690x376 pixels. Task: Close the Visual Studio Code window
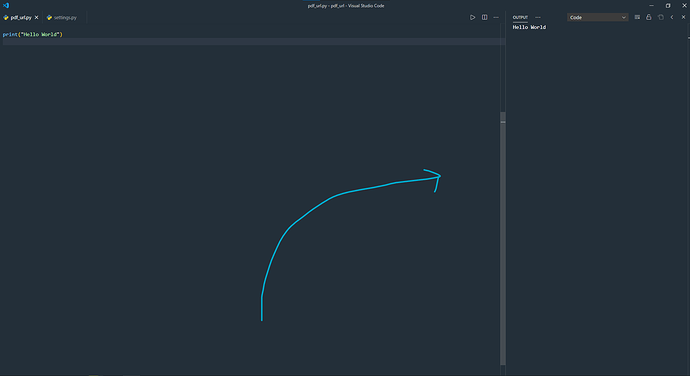coord(684,6)
